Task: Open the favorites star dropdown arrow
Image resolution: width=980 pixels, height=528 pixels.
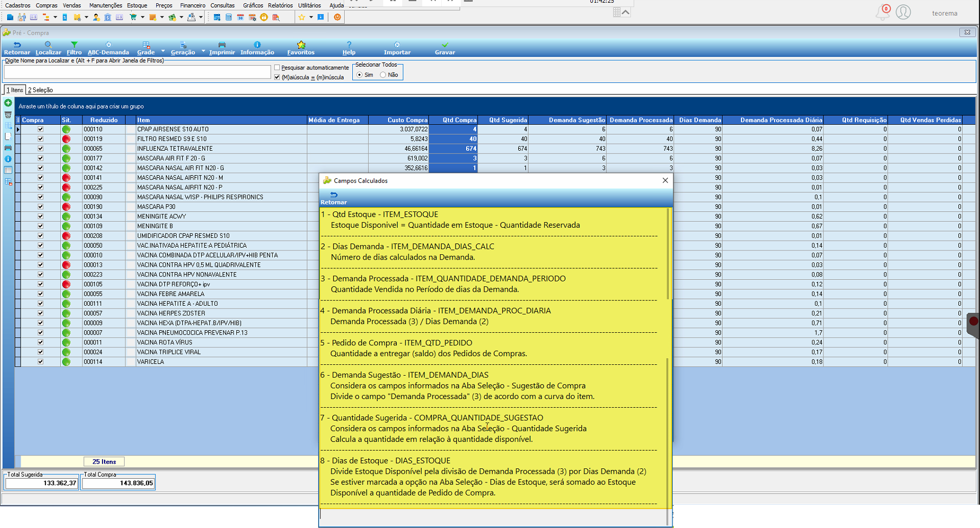Action: click(311, 17)
